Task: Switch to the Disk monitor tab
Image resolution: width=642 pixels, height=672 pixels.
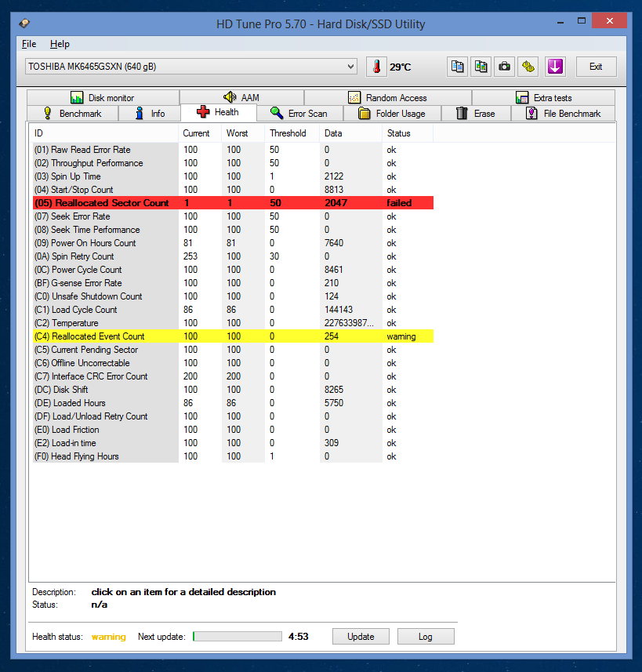Action: tap(103, 98)
